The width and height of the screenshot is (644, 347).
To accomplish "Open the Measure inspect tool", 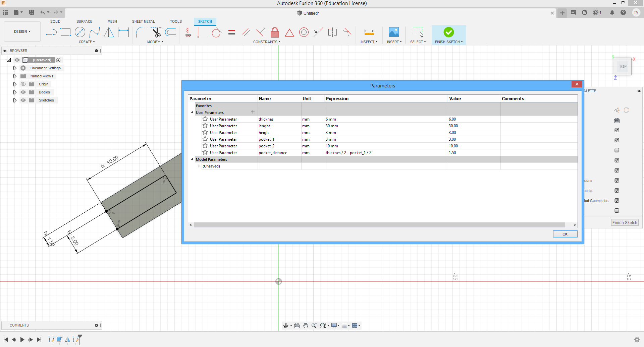I will (x=369, y=32).
